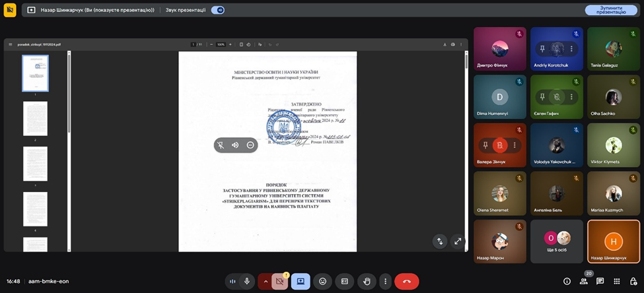Screen dimensions: 644x293
Task: Raise hand using the hand icon
Action: coord(367,281)
